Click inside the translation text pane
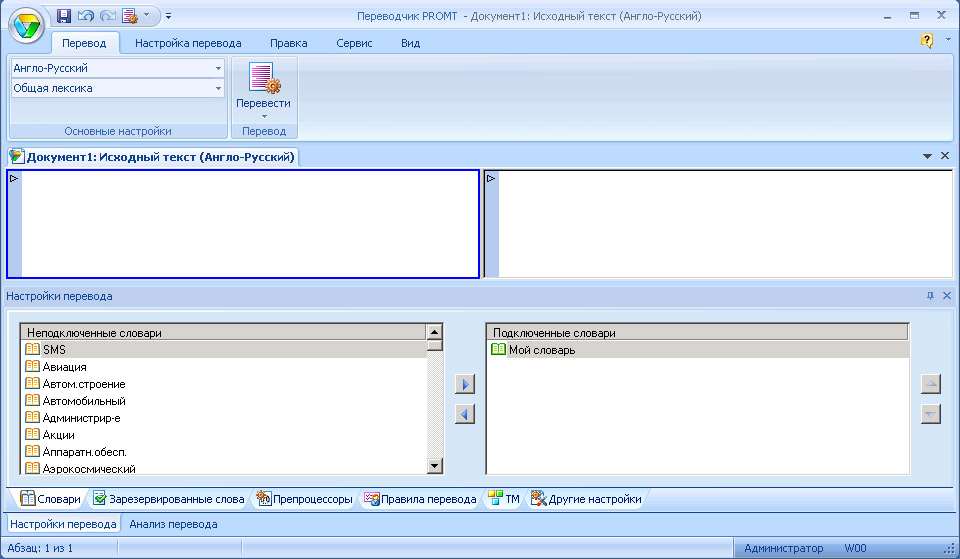The image size is (960, 559). [726, 224]
